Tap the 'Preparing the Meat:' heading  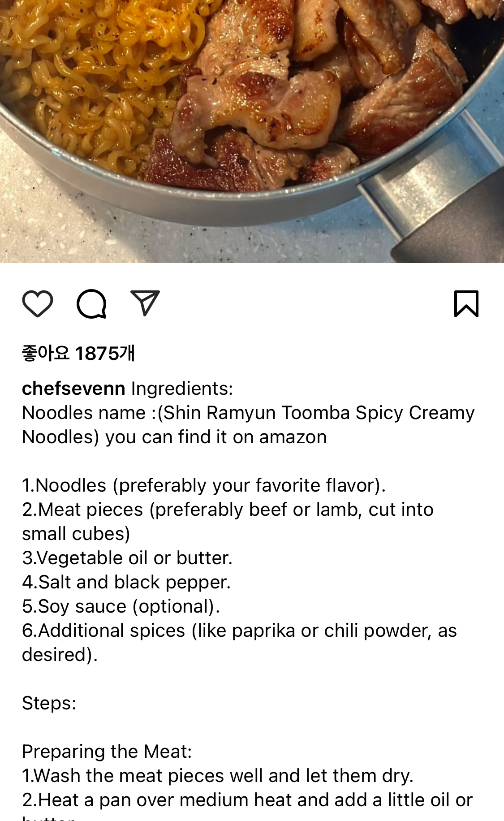(x=107, y=752)
